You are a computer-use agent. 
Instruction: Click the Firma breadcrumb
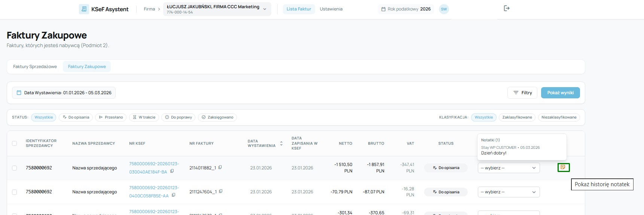(149, 9)
